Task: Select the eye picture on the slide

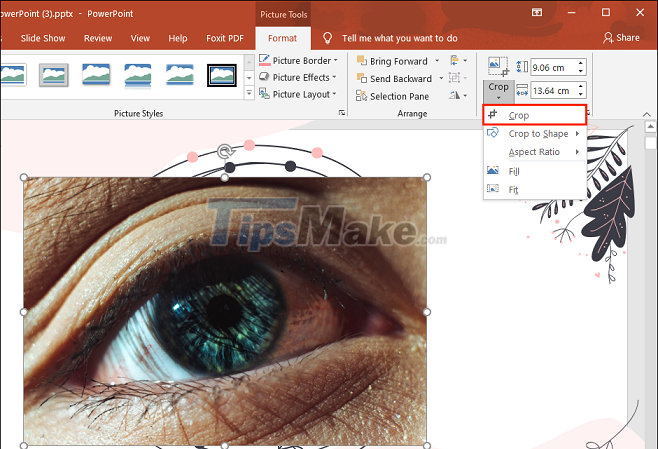Action: tap(225, 311)
